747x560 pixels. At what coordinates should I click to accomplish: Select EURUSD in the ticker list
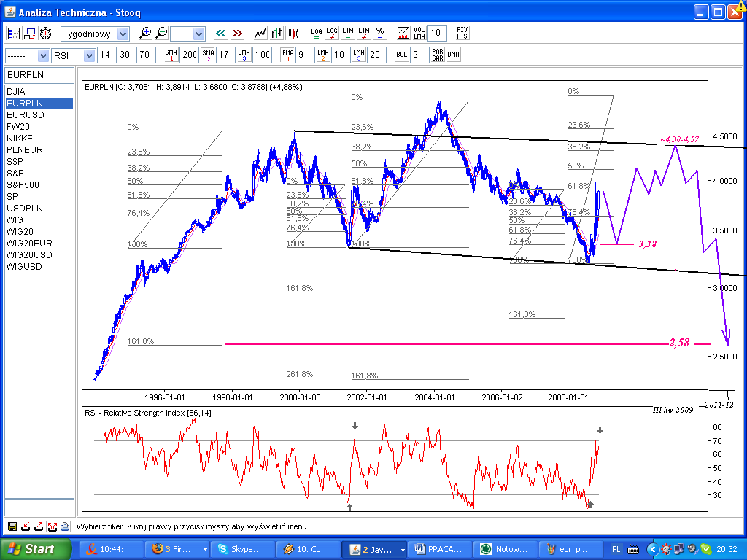25,115
